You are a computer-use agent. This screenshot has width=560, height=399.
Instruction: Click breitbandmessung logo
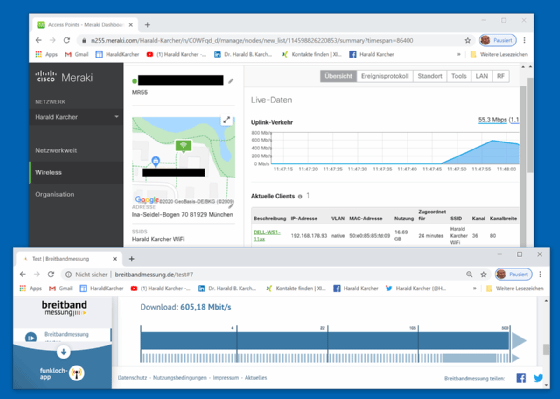[64, 308]
